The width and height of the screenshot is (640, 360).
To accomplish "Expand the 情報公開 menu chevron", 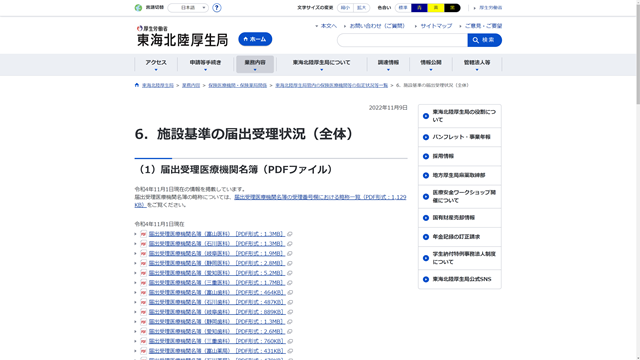I will [431, 70].
